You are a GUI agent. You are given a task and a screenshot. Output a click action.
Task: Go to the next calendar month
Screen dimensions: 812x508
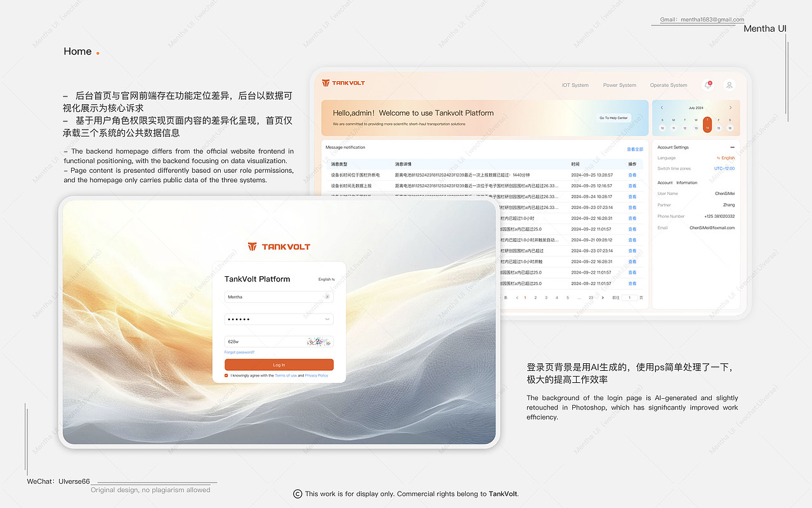coord(730,108)
